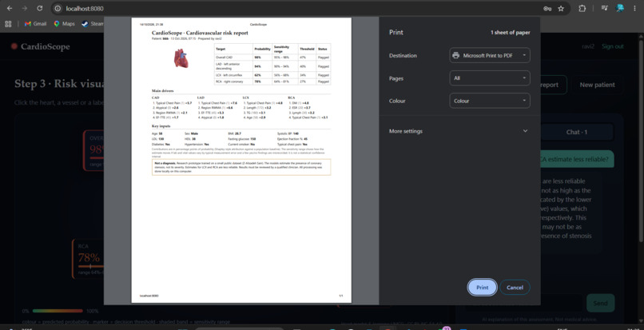Open the Chrome profile avatar
The image size is (644, 330).
620,8
